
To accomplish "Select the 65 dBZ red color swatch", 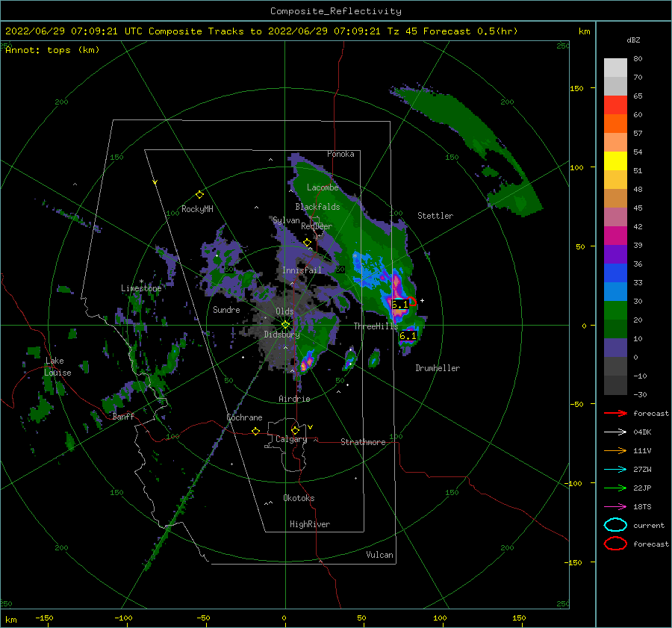I will click(615, 105).
